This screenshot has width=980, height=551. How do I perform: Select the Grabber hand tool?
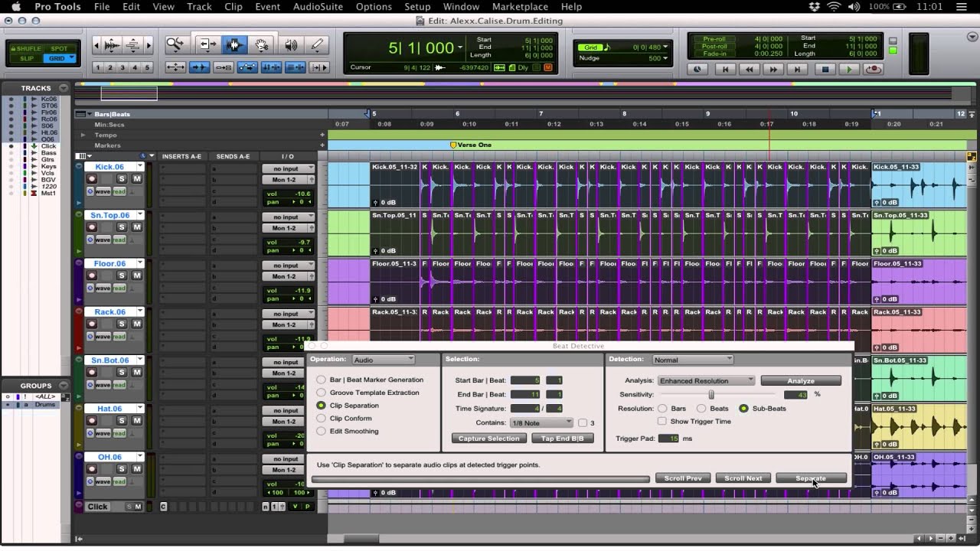(x=262, y=45)
